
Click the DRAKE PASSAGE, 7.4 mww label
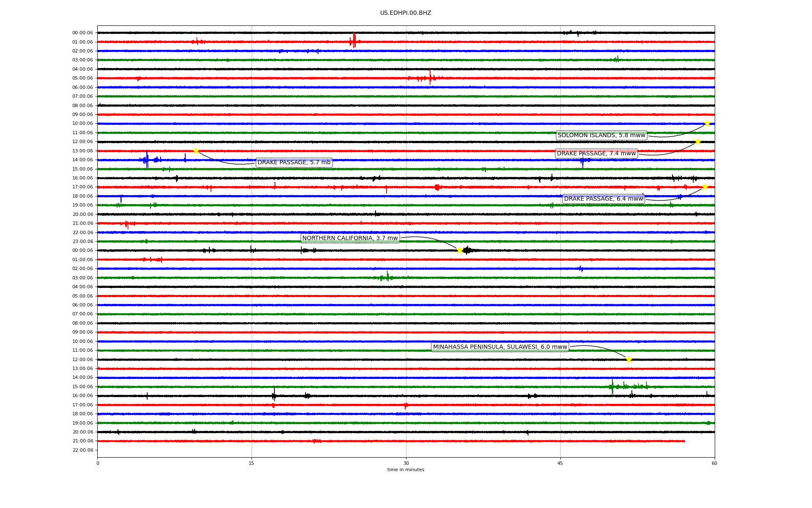point(596,154)
